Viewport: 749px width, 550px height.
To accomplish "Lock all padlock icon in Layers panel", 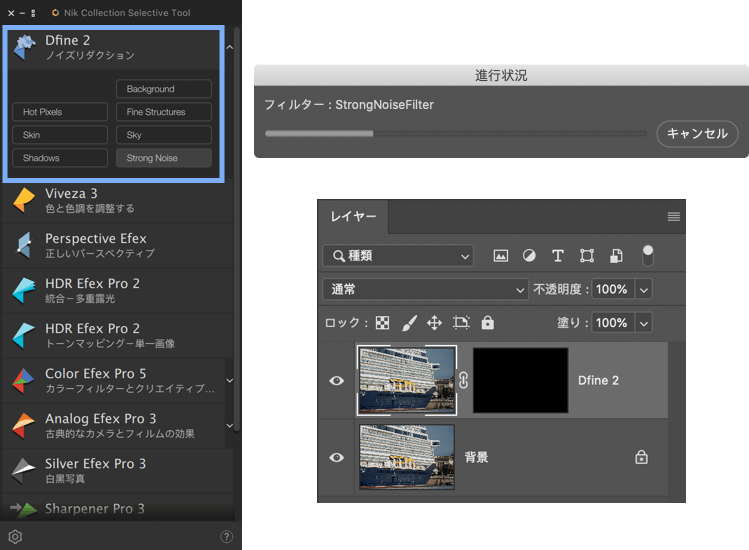I will (487, 323).
